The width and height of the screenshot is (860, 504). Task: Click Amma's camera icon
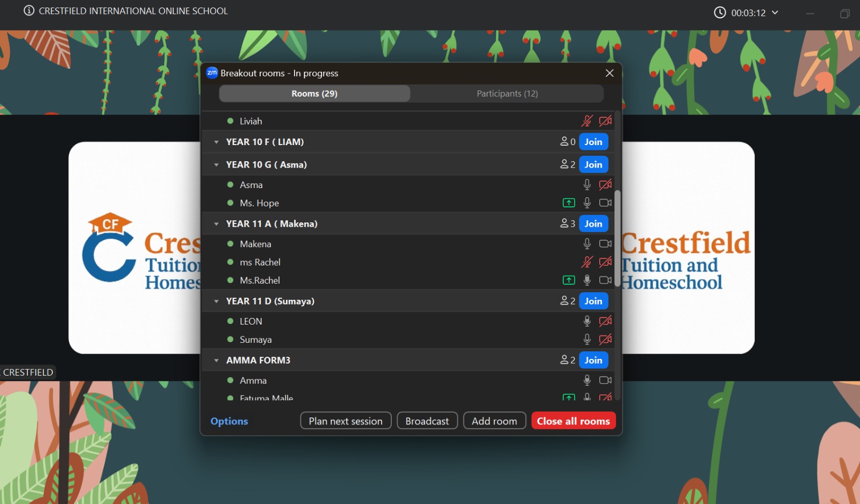click(x=606, y=380)
